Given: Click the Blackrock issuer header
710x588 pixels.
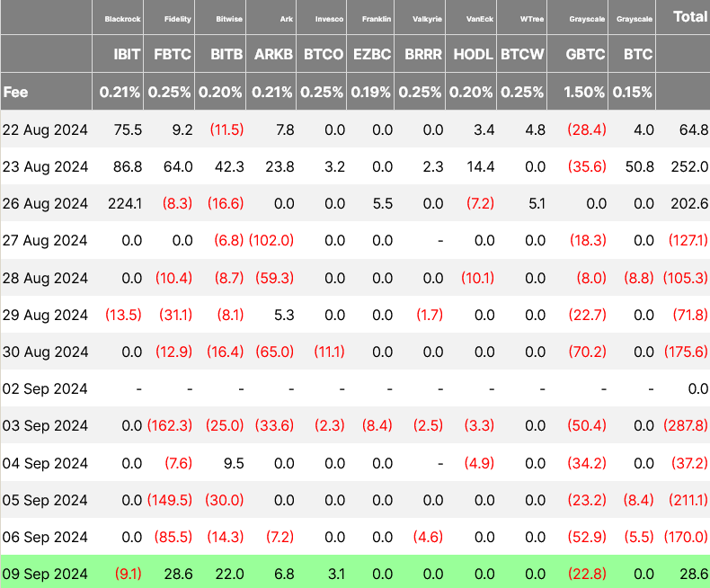Looking at the screenshot, I should click(x=123, y=18).
